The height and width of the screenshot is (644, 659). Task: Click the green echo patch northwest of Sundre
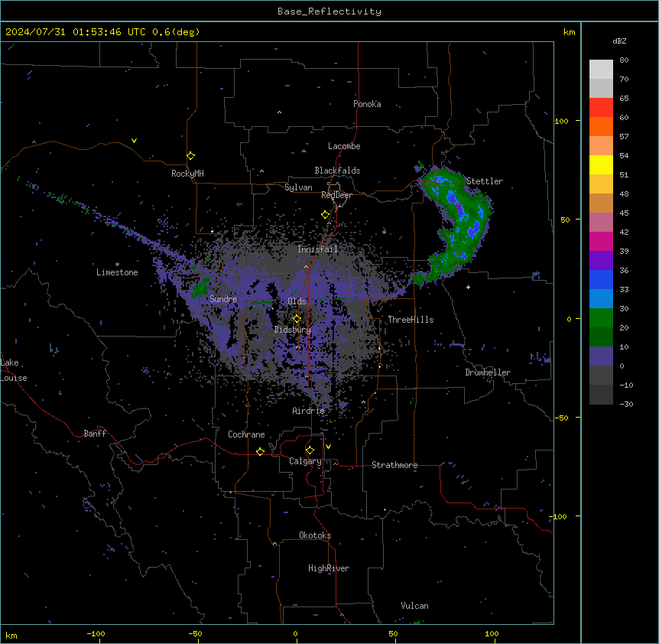pyautogui.click(x=202, y=286)
